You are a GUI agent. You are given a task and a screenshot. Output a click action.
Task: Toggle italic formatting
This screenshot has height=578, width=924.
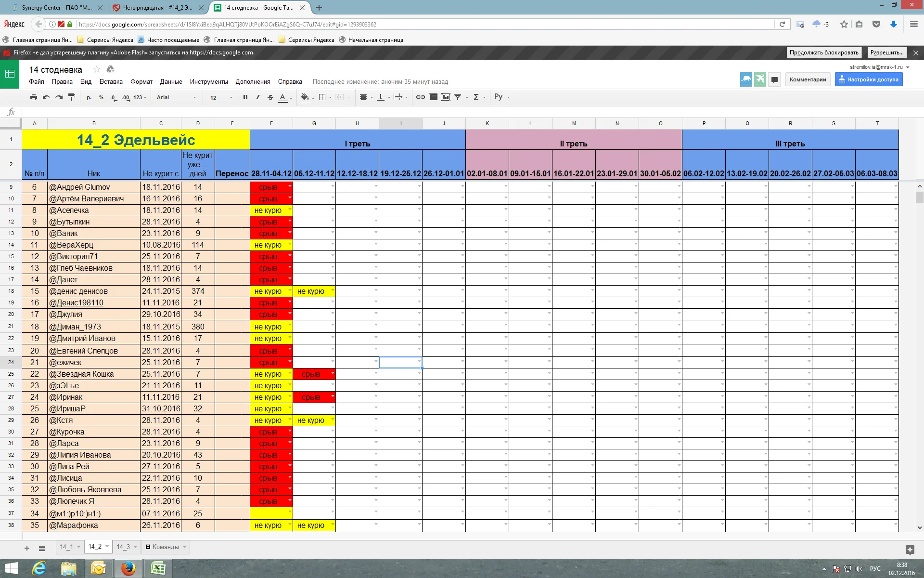pyautogui.click(x=258, y=97)
